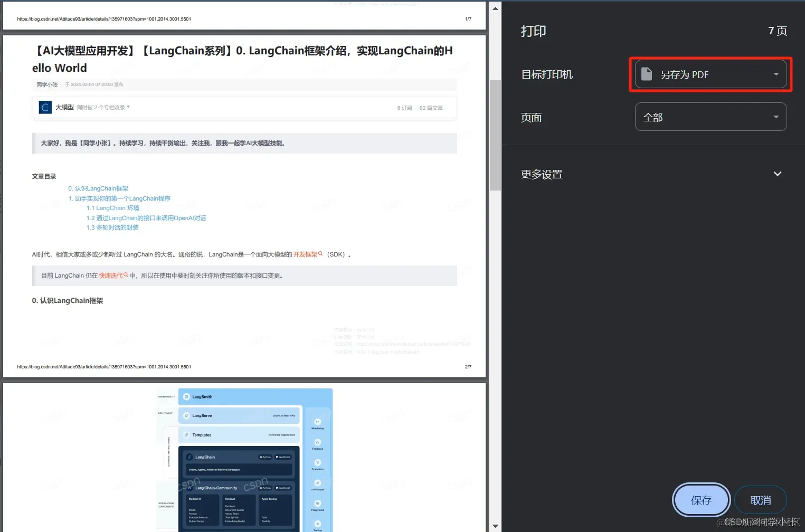
Task: Open the destination printer dropdown 另存为 PDF
Action: [x=711, y=74]
